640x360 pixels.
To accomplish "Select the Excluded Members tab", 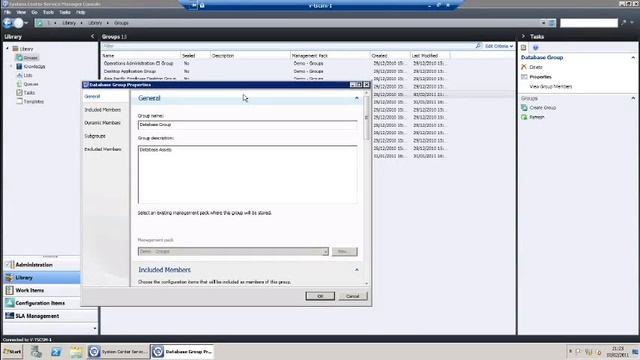I will [103, 149].
